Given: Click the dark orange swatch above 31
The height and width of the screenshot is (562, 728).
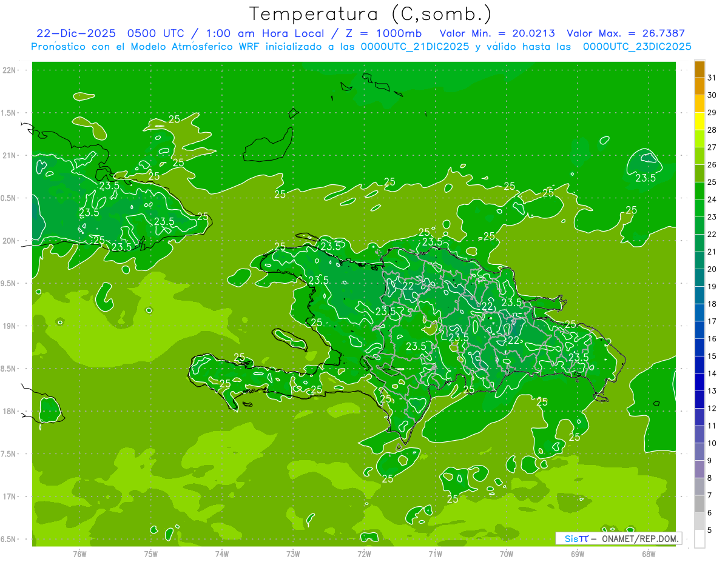Looking at the screenshot, I should [699, 69].
